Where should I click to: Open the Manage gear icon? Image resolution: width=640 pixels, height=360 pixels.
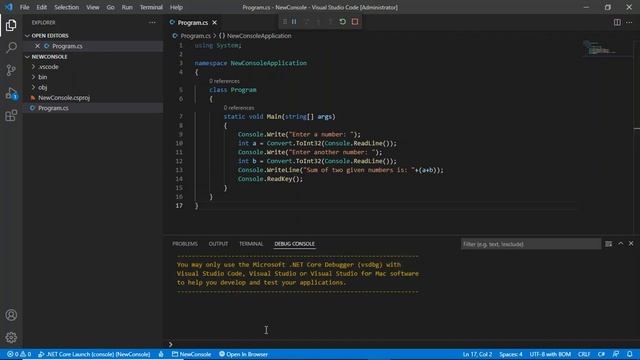pyautogui.click(x=11, y=337)
